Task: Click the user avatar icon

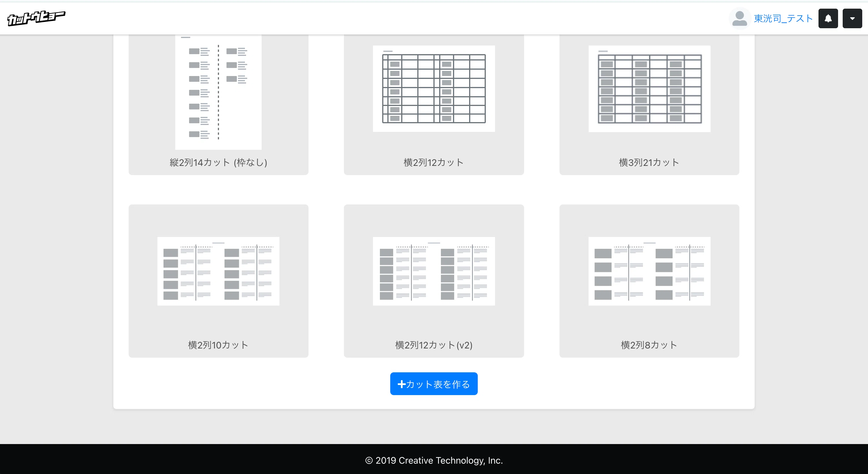Action: point(739,18)
